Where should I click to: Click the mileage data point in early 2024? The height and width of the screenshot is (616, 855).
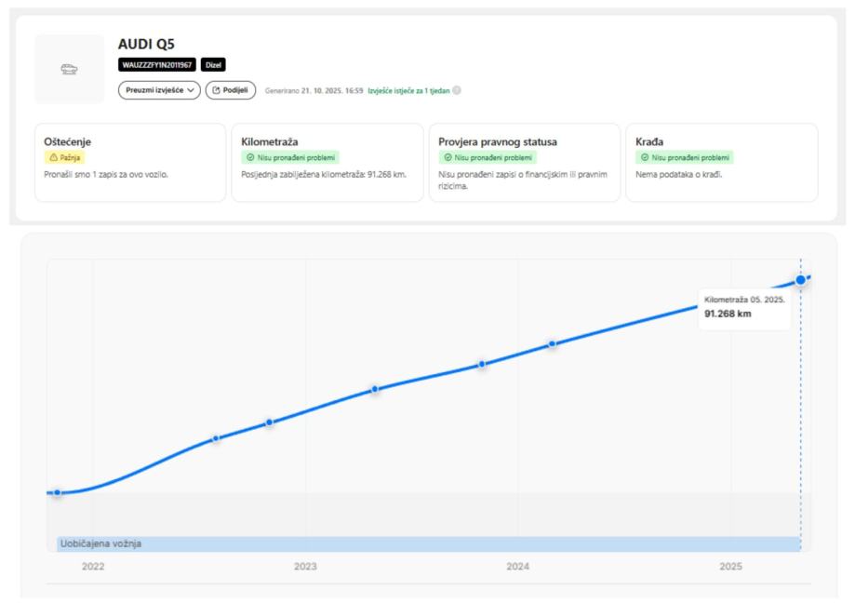pyautogui.click(x=552, y=344)
